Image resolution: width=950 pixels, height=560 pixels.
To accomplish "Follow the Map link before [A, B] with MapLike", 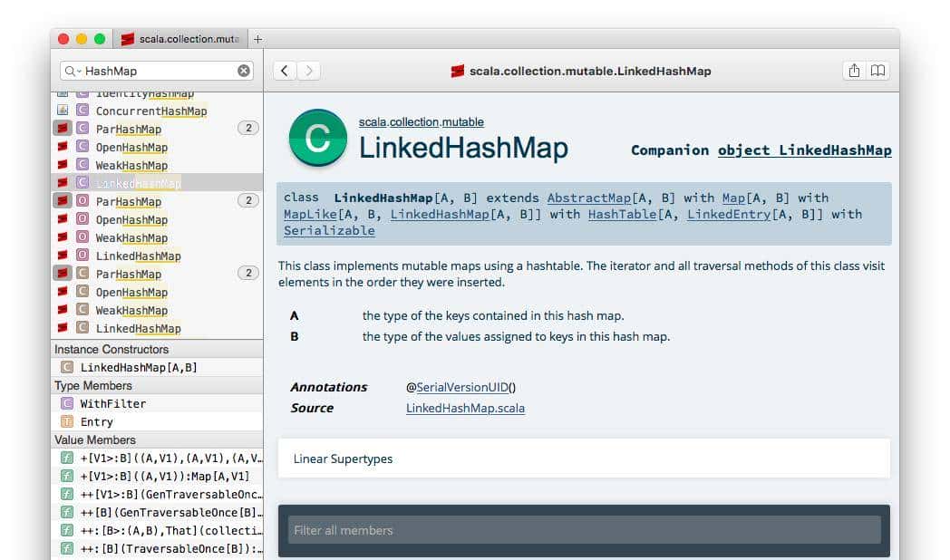I will (733, 198).
